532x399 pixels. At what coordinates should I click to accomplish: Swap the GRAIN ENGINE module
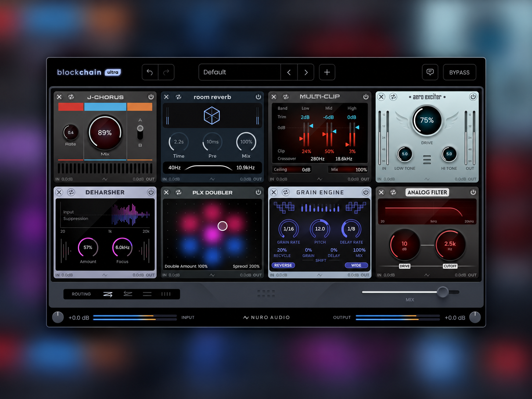point(286,192)
